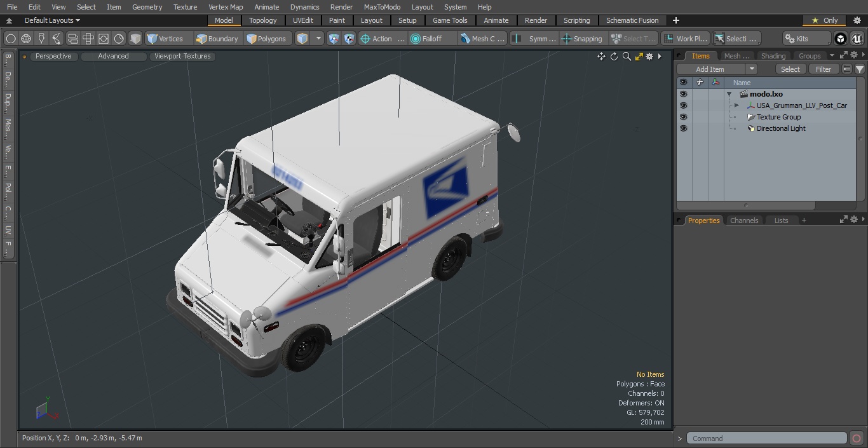This screenshot has width=868, height=448.
Task: Click the viewport maximize arrows icon
Action: pyautogui.click(x=639, y=57)
